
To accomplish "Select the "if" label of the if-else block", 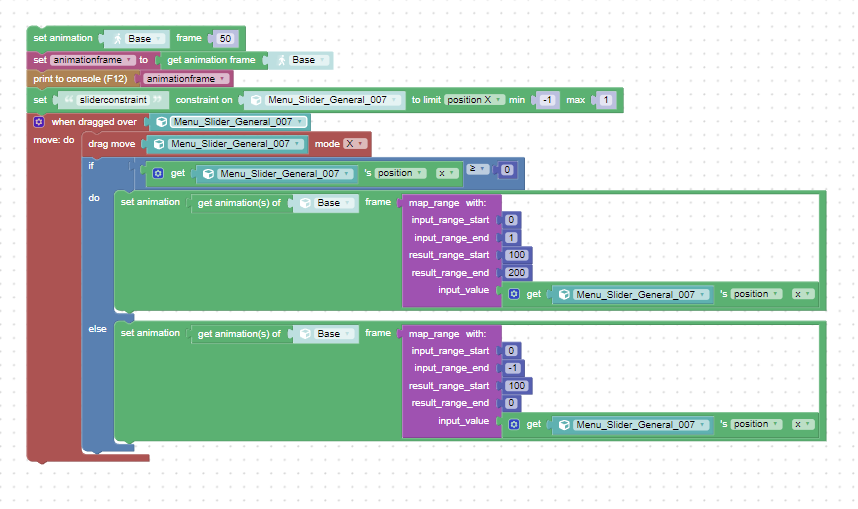I will 91,165.
